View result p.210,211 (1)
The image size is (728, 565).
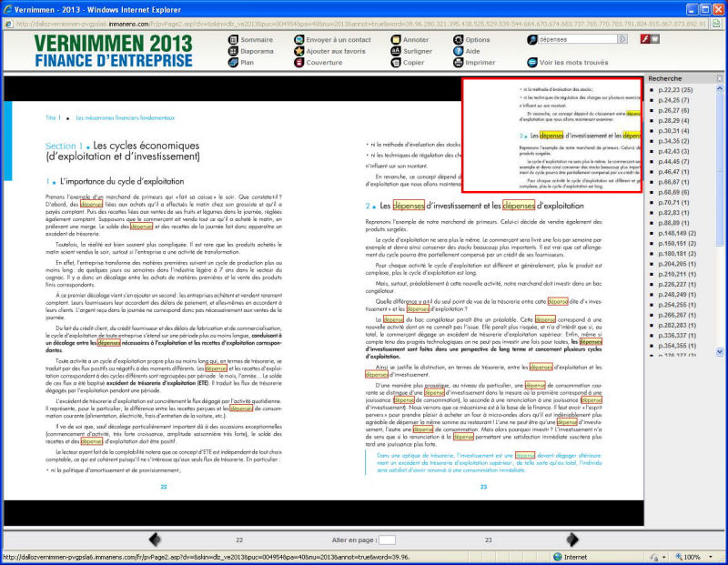point(677,274)
